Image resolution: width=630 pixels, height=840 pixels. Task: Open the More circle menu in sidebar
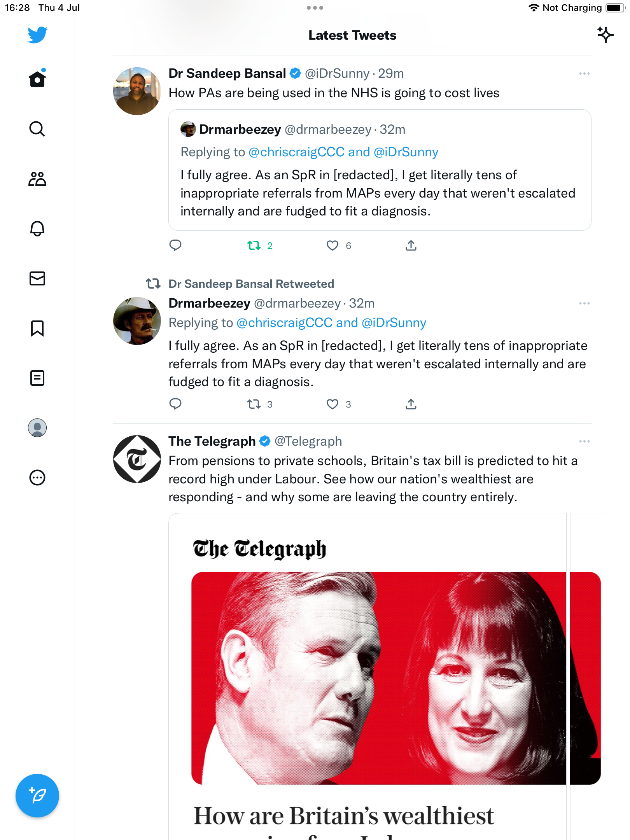pyautogui.click(x=37, y=478)
